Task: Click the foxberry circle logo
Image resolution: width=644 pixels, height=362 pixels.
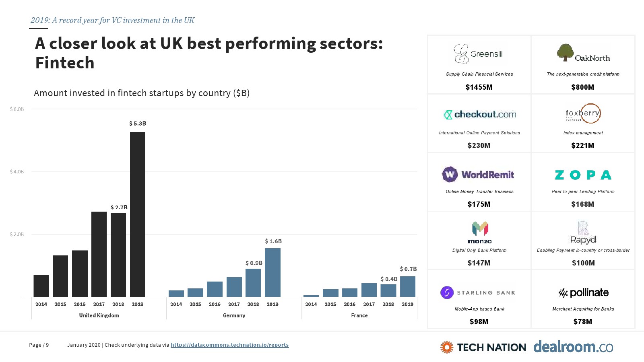Action: tap(583, 114)
